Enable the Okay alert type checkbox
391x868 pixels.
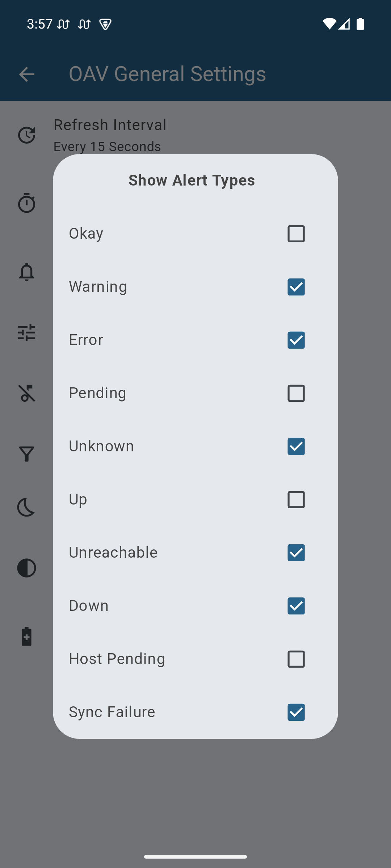click(x=296, y=234)
